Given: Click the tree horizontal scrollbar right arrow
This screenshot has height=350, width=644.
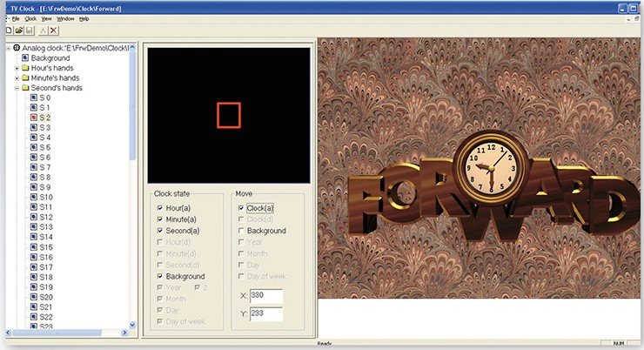Looking at the screenshot, I should point(124,333).
